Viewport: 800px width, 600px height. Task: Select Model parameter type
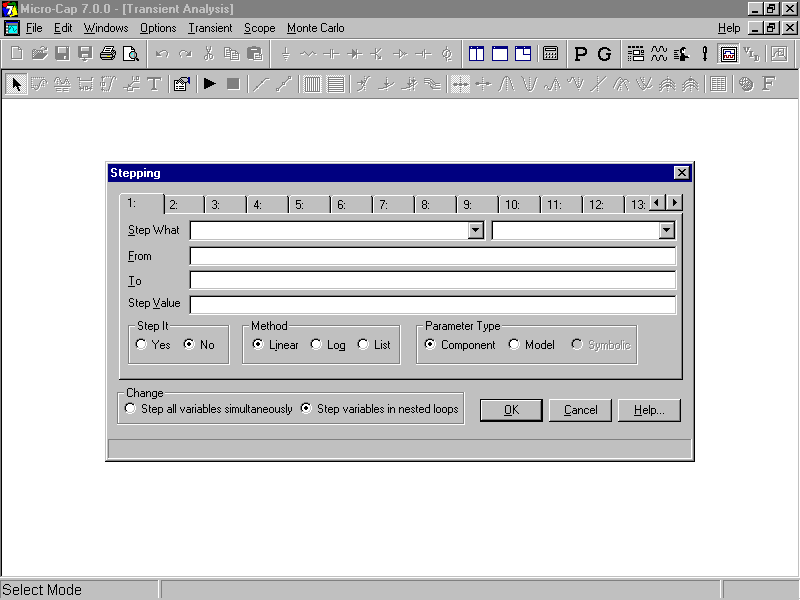pos(532,345)
